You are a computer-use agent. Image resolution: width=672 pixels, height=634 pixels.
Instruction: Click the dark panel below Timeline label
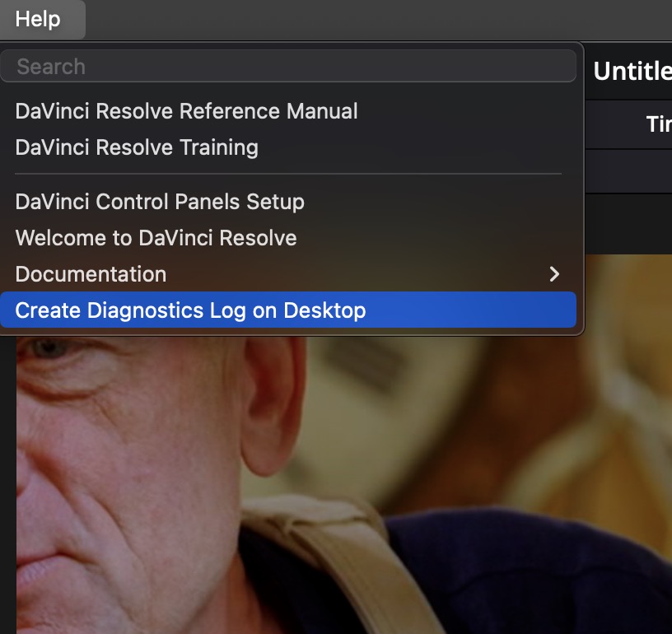(628, 171)
